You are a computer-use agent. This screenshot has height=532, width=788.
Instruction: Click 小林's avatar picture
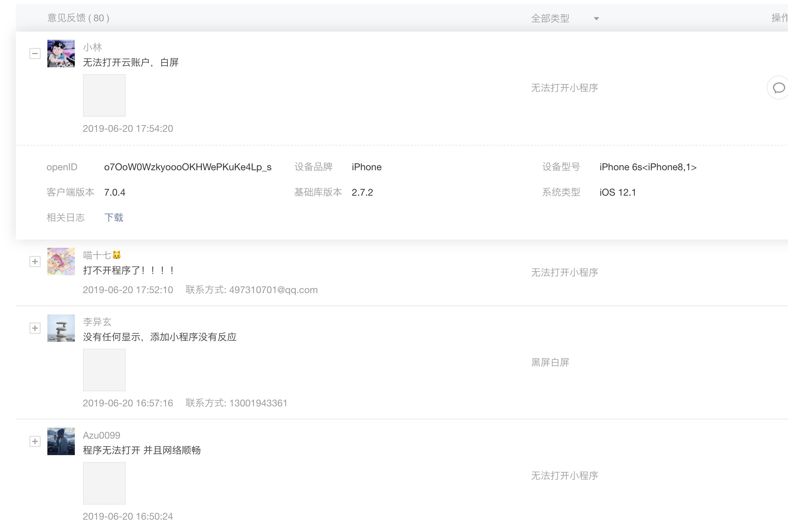coord(61,54)
